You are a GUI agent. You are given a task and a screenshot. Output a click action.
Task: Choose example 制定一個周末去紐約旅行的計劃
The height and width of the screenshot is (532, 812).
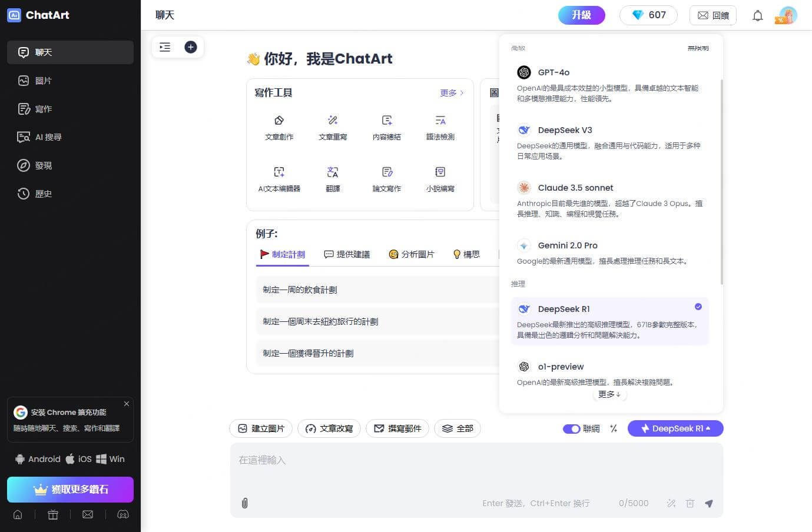[377, 321]
